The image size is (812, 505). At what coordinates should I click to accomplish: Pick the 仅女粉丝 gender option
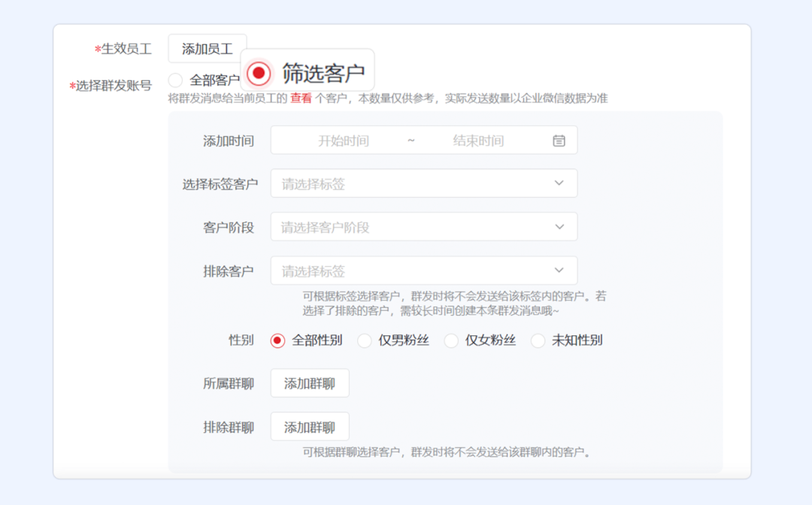click(451, 340)
